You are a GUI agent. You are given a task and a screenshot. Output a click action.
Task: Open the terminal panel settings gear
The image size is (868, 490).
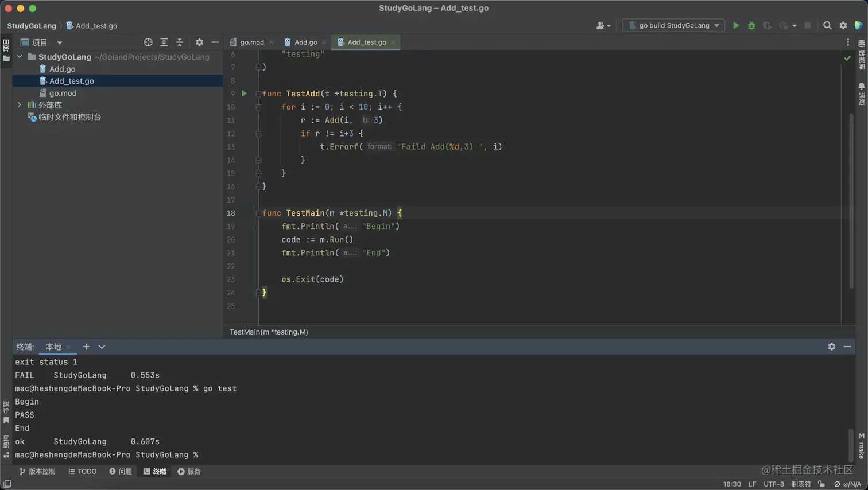pos(832,347)
